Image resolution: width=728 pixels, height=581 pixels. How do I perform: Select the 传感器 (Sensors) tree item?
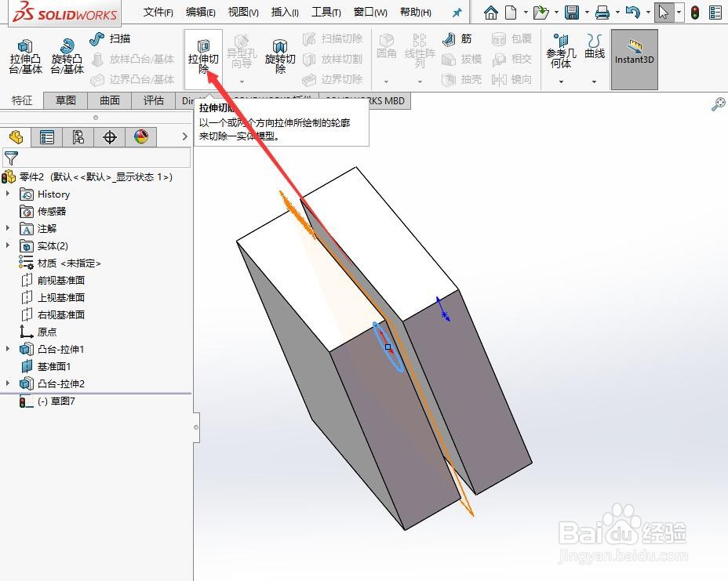(x=42, y=211)
